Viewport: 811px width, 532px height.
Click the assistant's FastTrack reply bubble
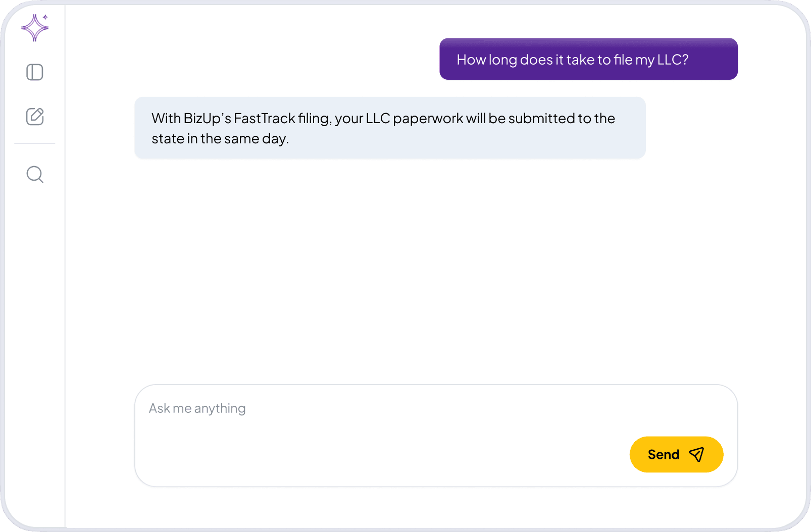(x=390, y=128)
